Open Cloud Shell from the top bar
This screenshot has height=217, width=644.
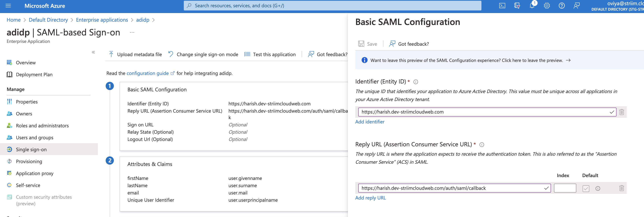pos(502,6)
